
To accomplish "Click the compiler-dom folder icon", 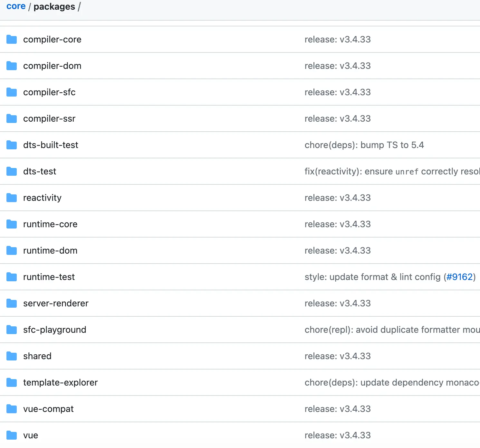I will [12, 66].
